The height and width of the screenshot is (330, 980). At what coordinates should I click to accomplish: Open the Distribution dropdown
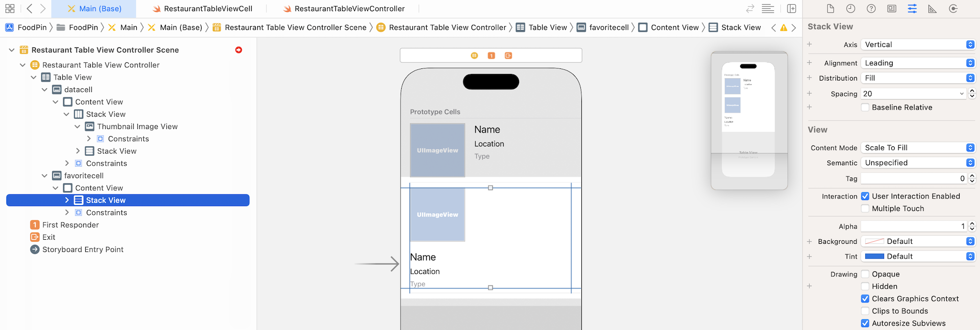[918, 78]
